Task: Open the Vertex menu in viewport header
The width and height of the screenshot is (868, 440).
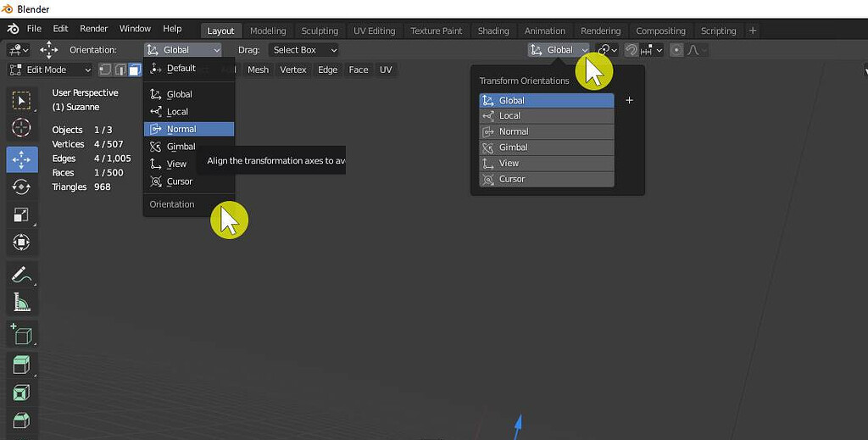Action: [292, 70]
